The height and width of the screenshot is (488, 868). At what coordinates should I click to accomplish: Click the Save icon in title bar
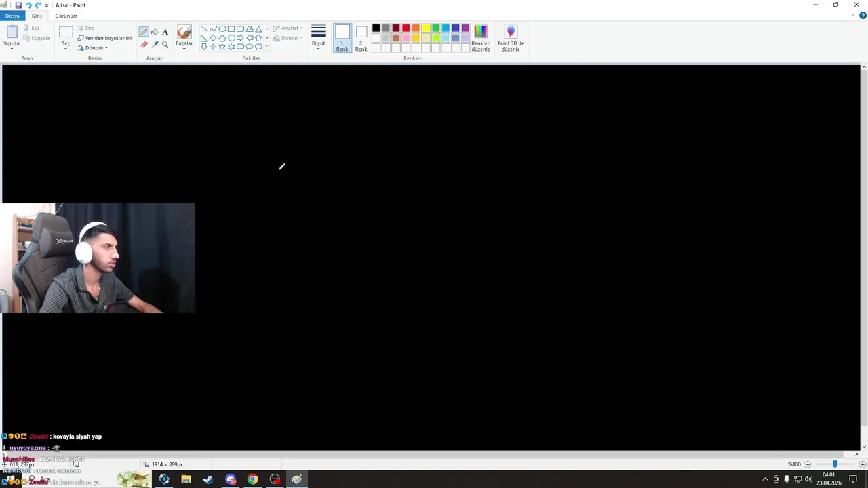point(18,5)
